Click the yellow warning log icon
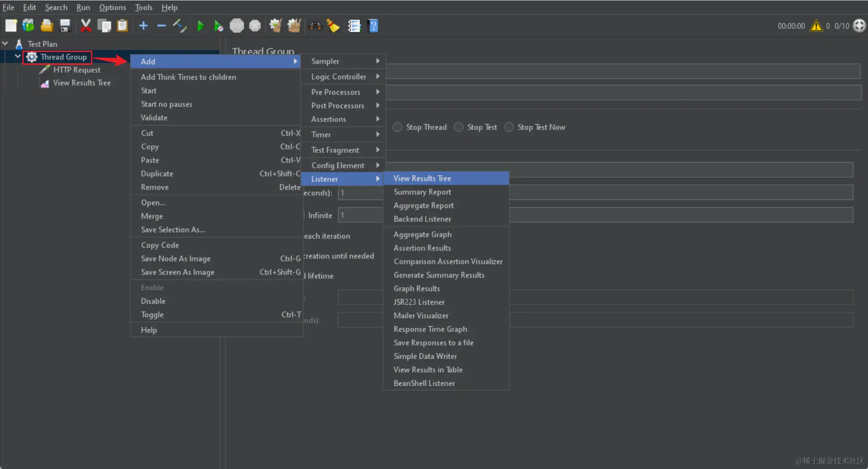This screenshot has width=868, height=469. [816, 26]
